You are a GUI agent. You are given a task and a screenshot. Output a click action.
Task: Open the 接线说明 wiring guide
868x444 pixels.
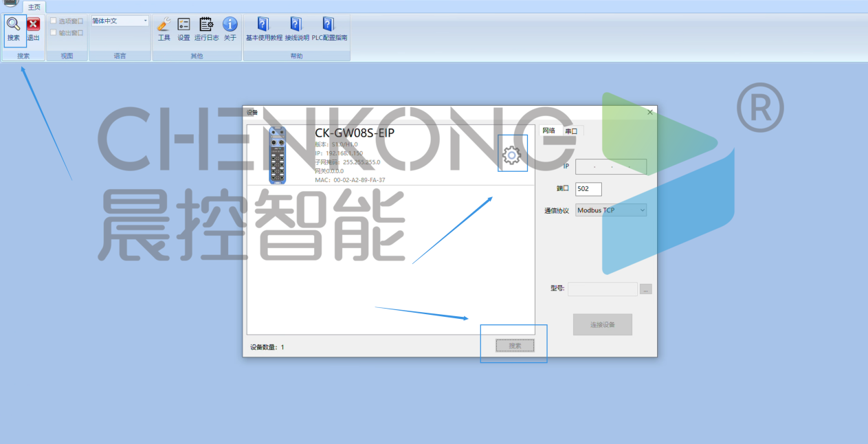pyautogui.click(x=296, y=25)
